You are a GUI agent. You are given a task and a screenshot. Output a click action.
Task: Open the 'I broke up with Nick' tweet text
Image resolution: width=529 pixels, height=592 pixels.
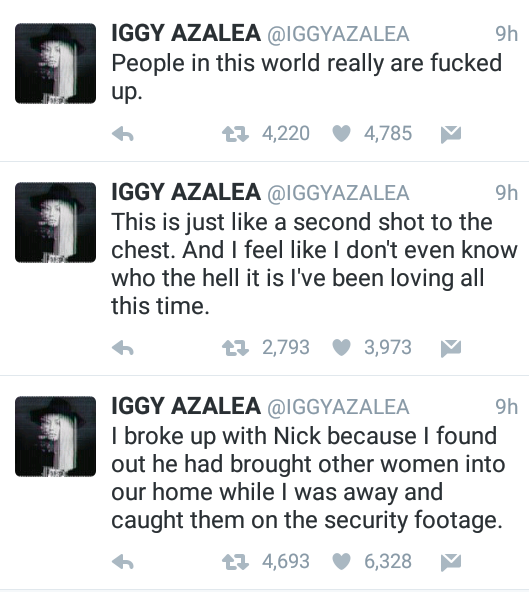[308, 478]
